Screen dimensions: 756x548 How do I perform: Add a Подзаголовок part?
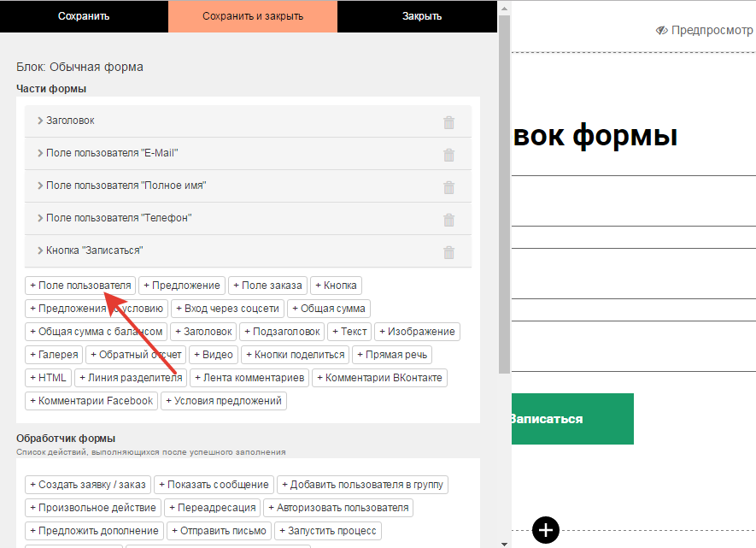(282, 332)
